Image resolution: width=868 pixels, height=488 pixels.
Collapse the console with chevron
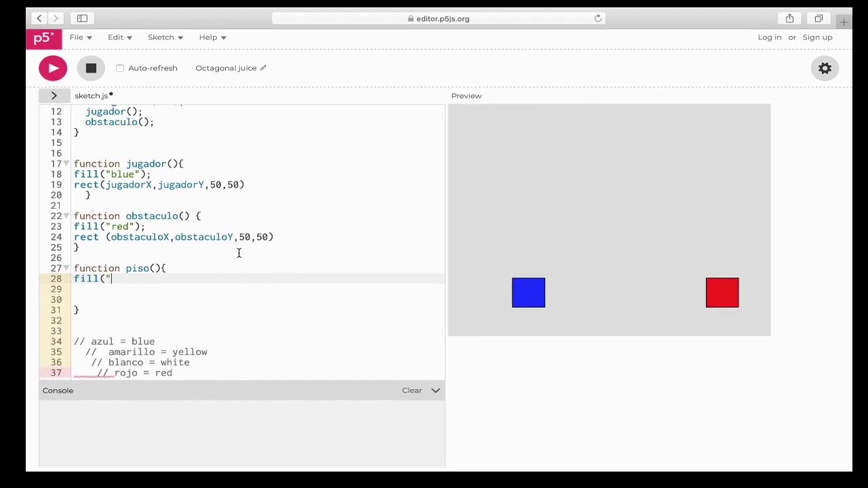pos(435,390)
